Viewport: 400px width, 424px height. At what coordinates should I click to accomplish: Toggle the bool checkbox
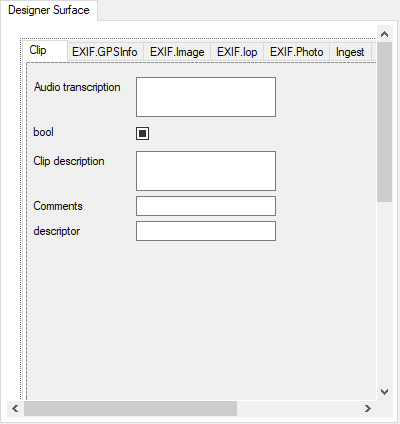142,133
